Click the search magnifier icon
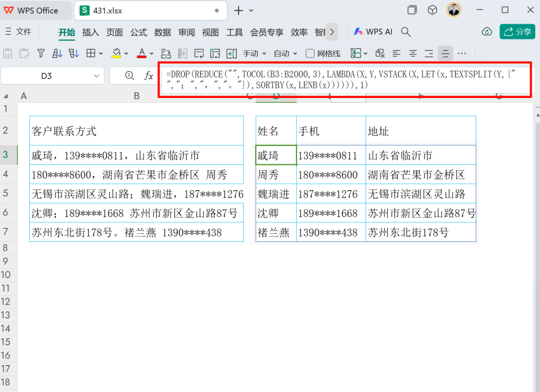 406,32
